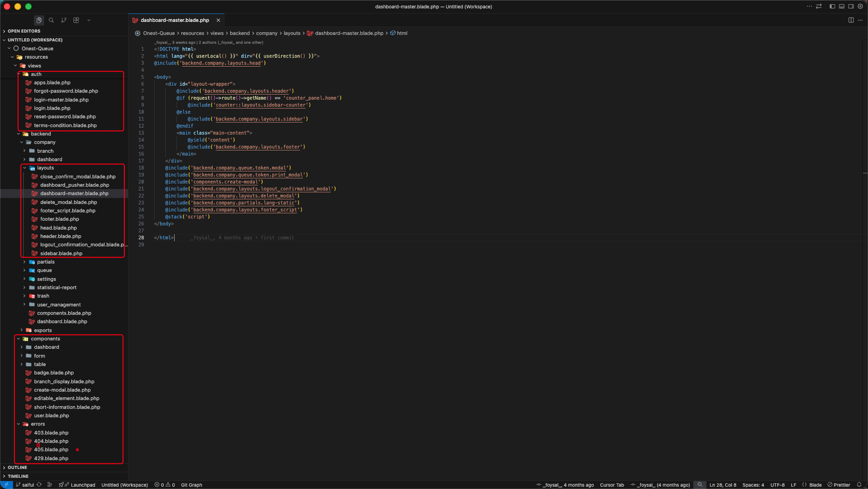
Task: Click the resources breadcrumb
Action: click(192, 33)
